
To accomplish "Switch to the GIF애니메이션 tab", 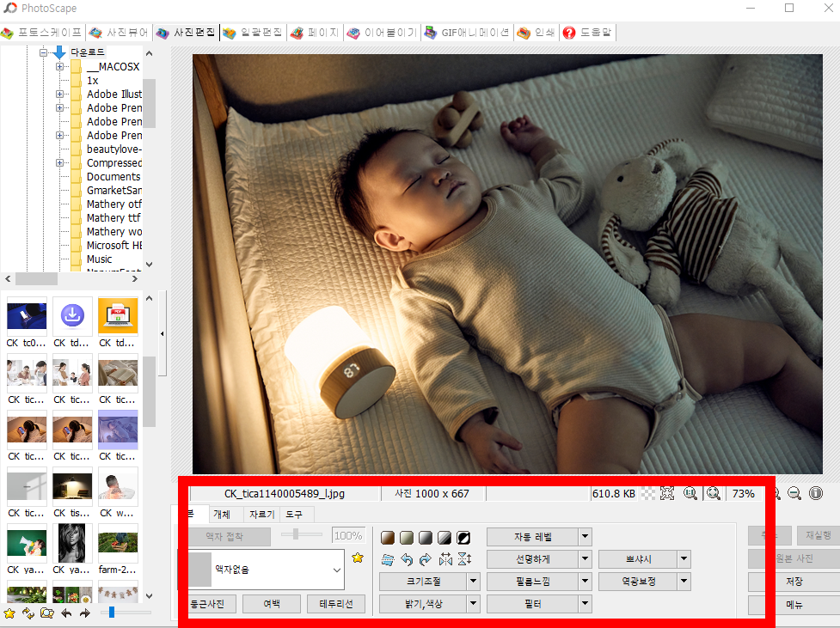I will 467,33.
